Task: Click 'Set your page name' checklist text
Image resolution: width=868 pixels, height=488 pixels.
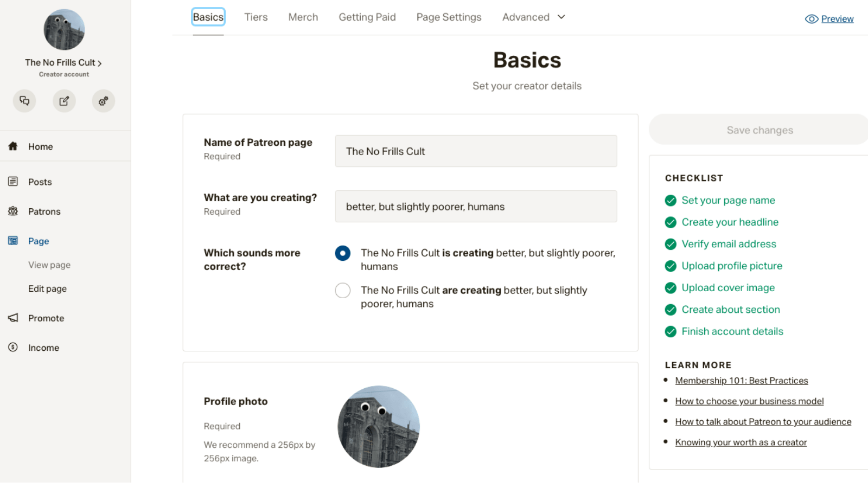Action: pyautogui.click(x=728, y=201)
